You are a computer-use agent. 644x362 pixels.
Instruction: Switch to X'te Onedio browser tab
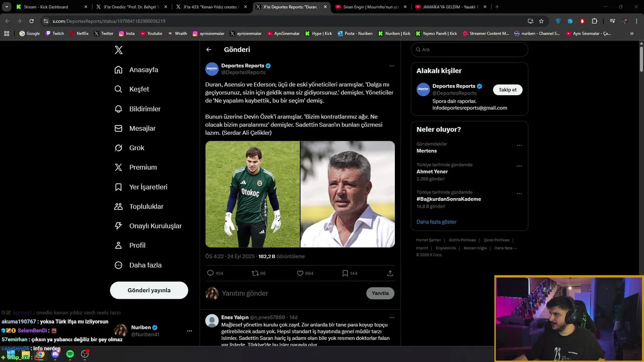[131, 7]
